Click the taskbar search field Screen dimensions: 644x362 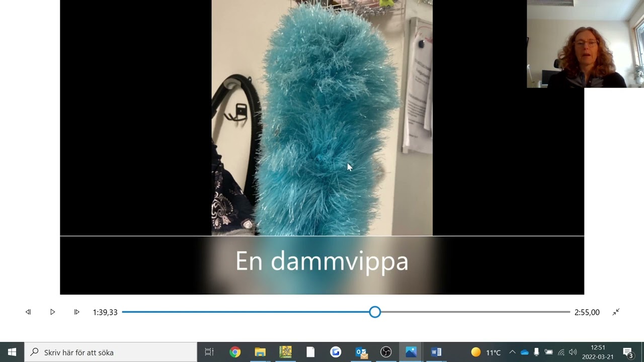coord(111,352)
